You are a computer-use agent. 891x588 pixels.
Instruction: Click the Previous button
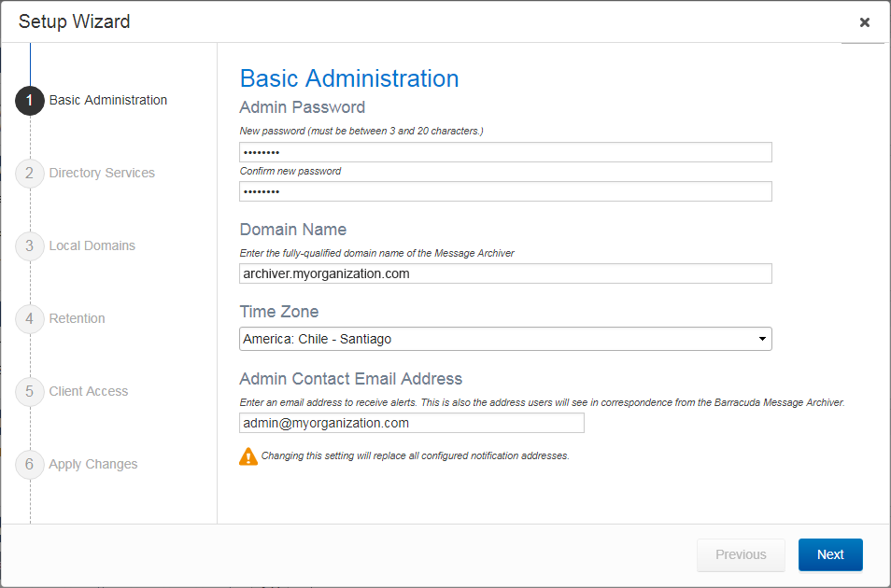pos(741,554)
